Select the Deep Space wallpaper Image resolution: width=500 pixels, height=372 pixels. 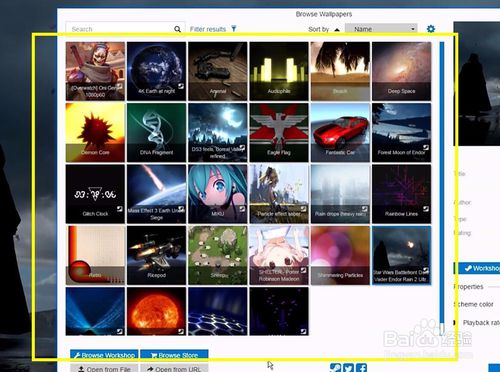[x=402, y=71]
